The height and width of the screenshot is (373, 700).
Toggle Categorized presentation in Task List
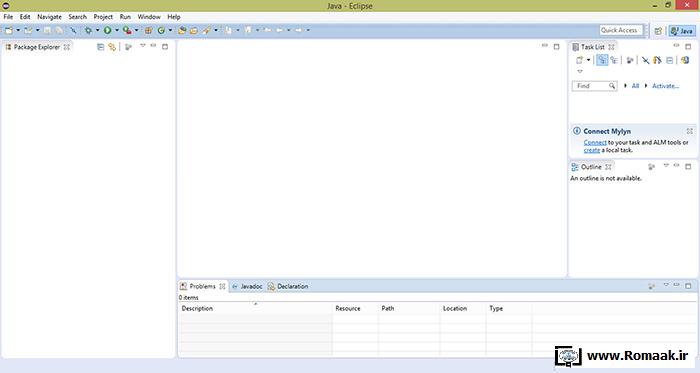click(x=602, y=60)
